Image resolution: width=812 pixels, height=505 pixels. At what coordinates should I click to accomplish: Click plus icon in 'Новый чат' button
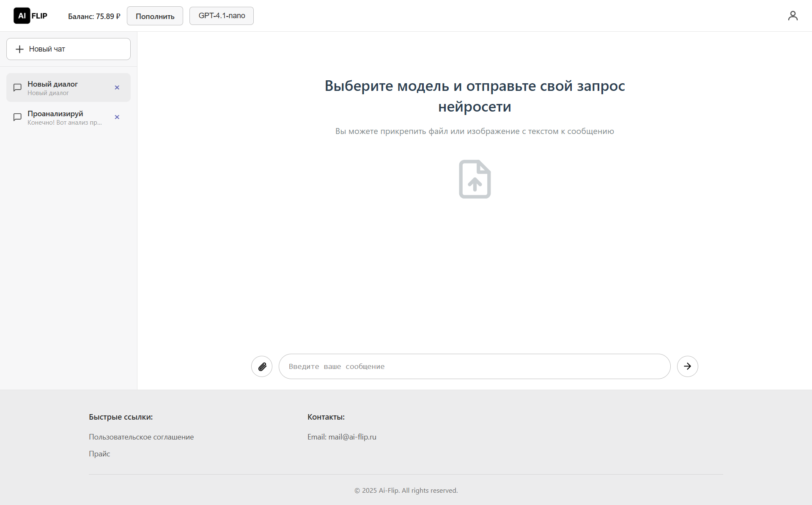[19, 49]
